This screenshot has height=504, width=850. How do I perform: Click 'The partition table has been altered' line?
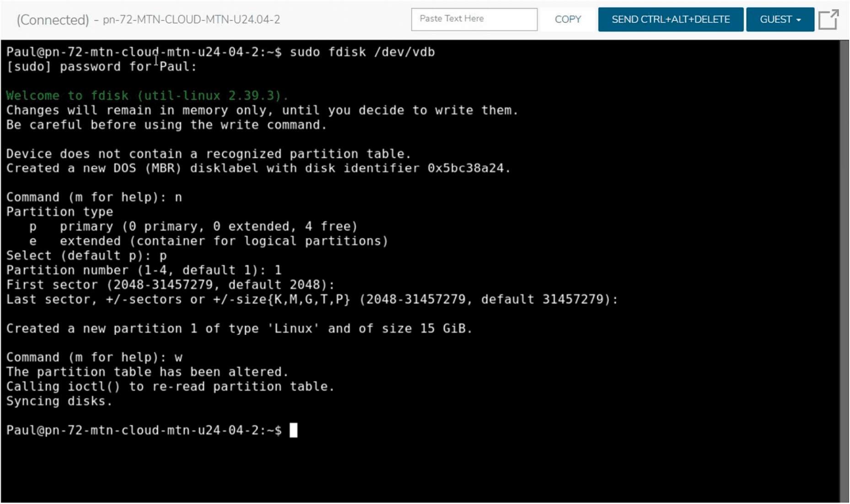pos(147,372)
